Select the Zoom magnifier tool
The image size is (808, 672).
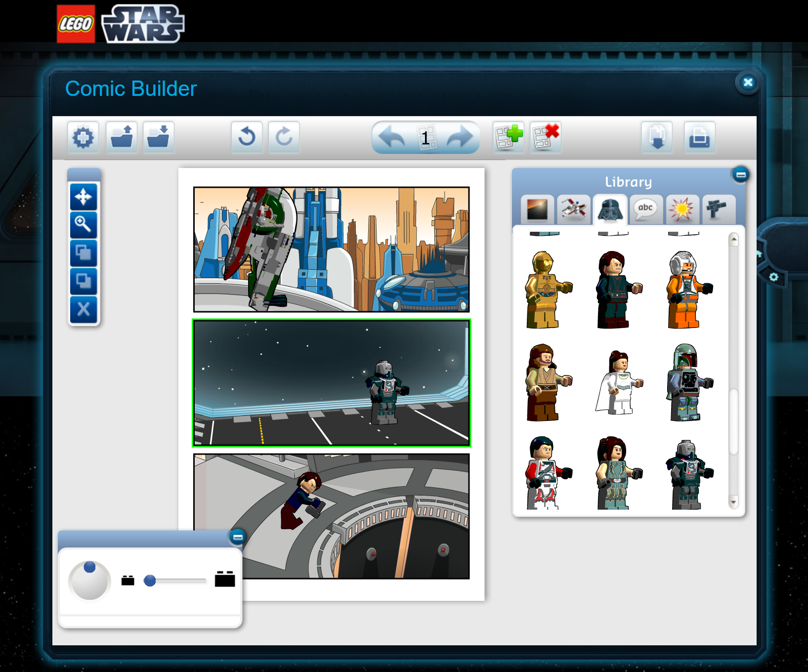pos(83,225)
